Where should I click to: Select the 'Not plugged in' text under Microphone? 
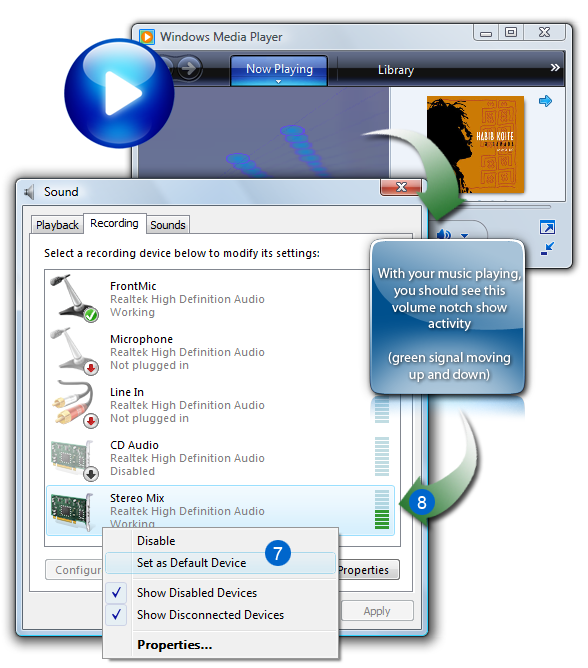click(149, 365)
